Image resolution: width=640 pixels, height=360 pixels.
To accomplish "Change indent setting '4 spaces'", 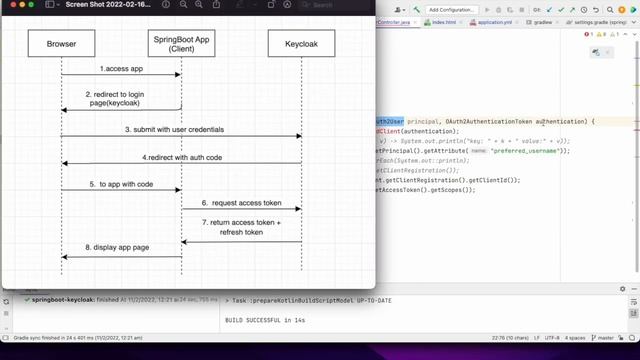I will click(x=575, y=338).
